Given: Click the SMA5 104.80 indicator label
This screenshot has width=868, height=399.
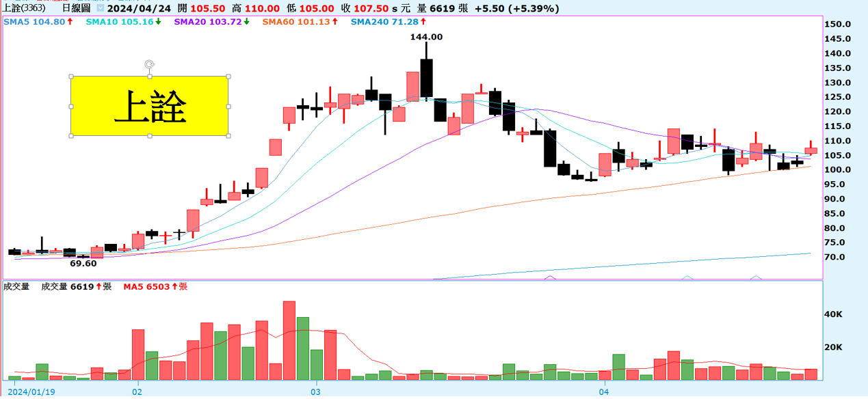Looking at the screenshot, I should [38, 22].
